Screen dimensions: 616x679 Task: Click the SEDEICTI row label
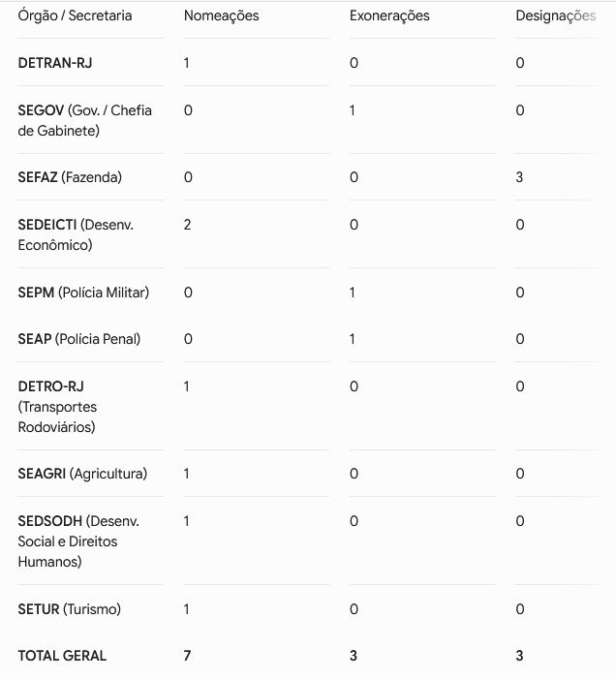pos(76,234)
